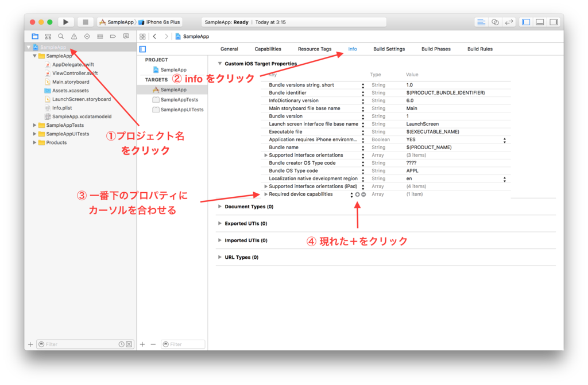Open Assets.xcassets catalog
Viewport: 588px width, 385px height.
pyautogui.click(x=70, y=90)
